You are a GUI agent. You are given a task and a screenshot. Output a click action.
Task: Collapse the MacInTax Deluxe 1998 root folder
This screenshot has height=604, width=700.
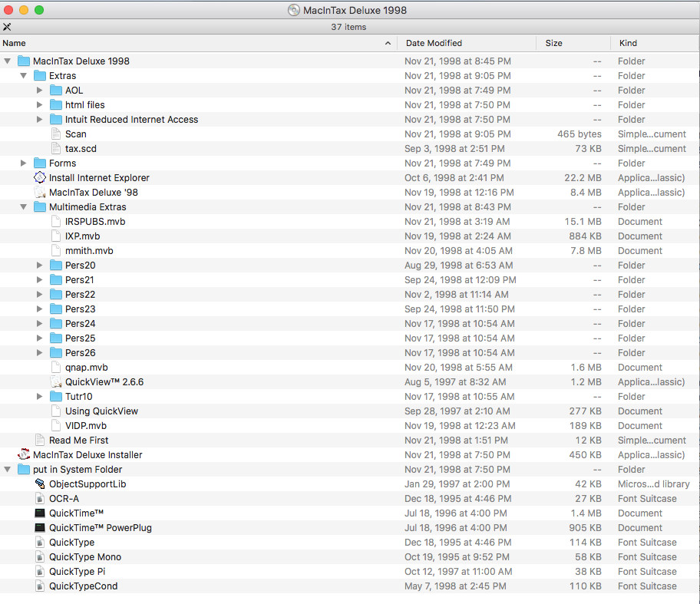point(7,61)
